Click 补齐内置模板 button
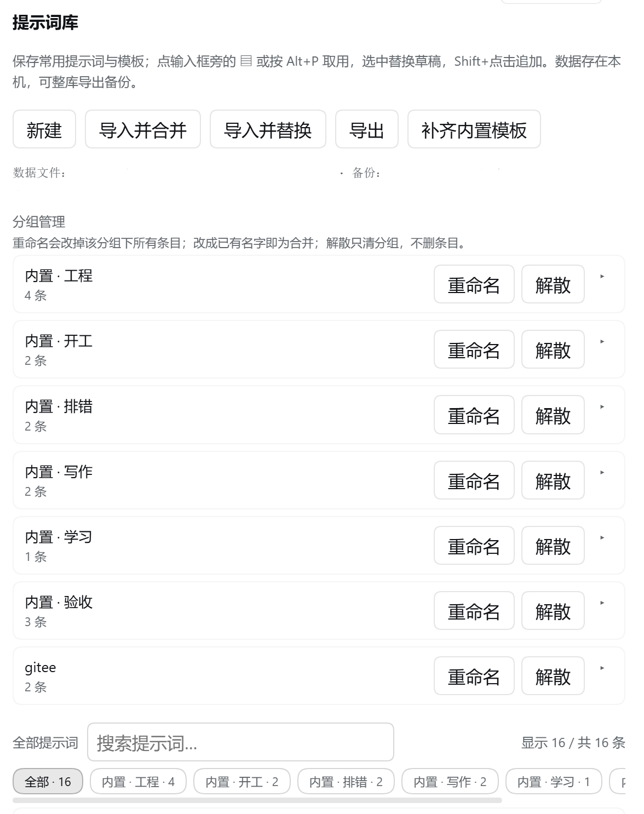The width and height of the screenshot is (644, 814). (474, 129)
